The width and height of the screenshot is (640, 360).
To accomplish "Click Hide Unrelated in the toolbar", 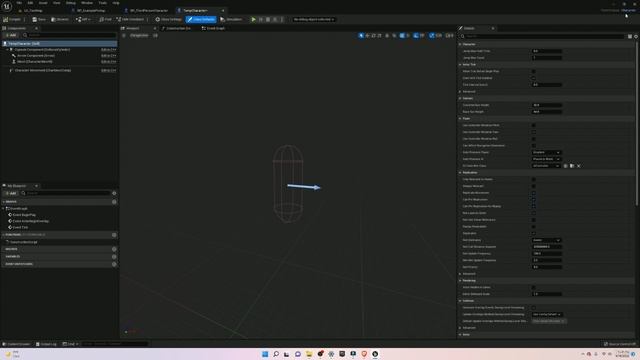I will pos(130,19).
